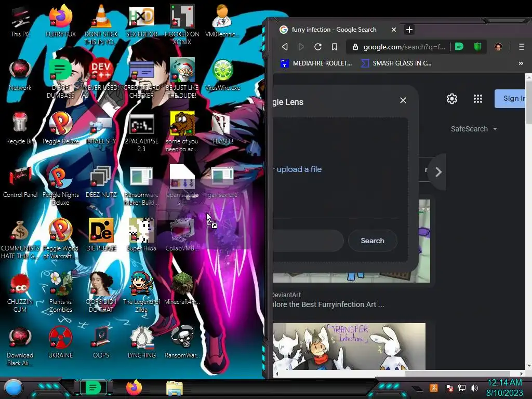
Task: Open the Explore the Best Furryinfection Art result
Action: [x=328, y=304]
